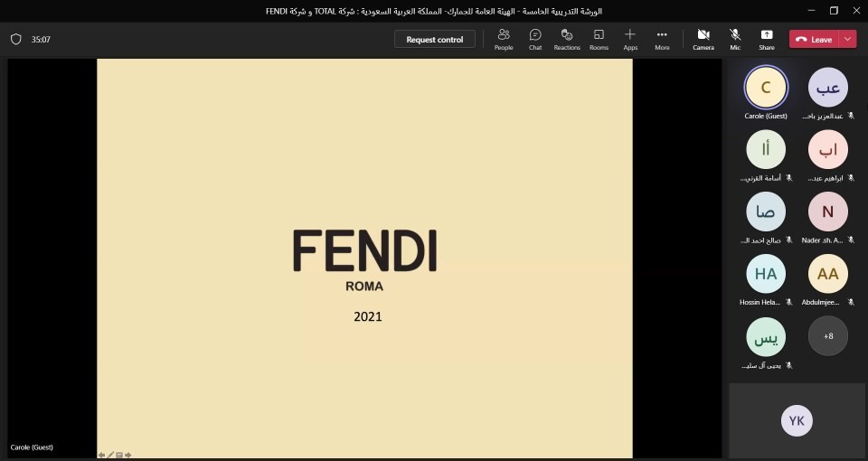
Task: Select the اب participant avatar
Action: coord(827,149)
